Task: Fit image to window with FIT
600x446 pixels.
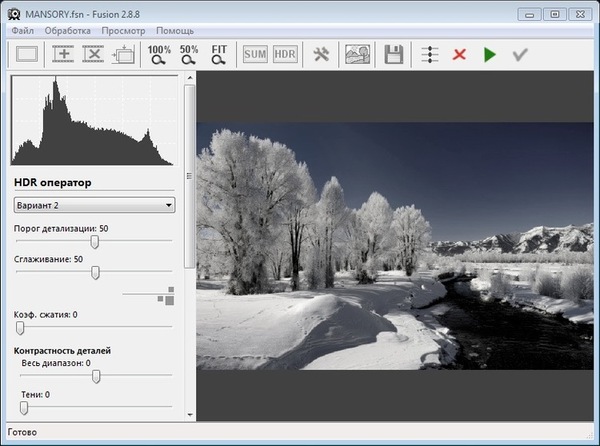Action: (x=219, y=55)
